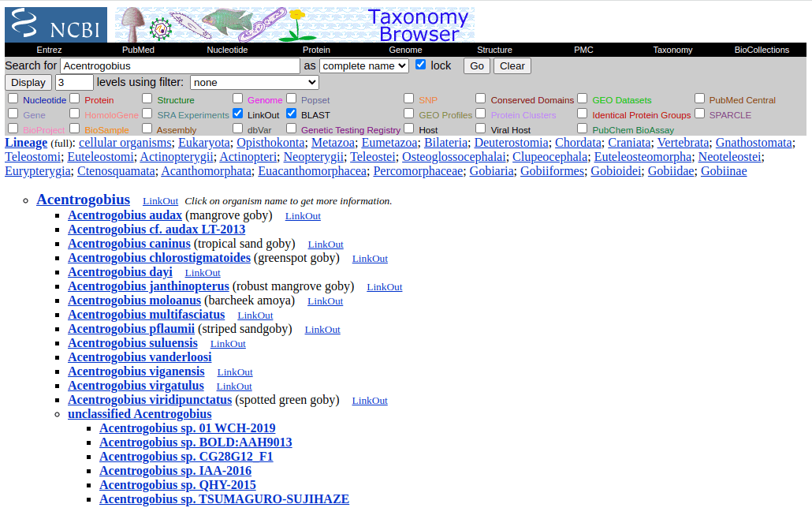Tick the Genetic Testing Registry checkbox
The height and width of the screenshot is (519, 812).
pos(292,129)
